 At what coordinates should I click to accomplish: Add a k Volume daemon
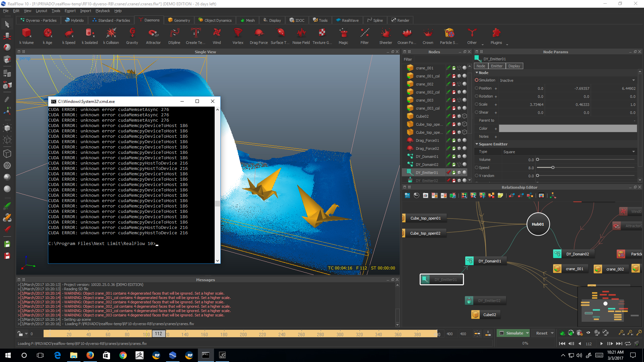26,36
